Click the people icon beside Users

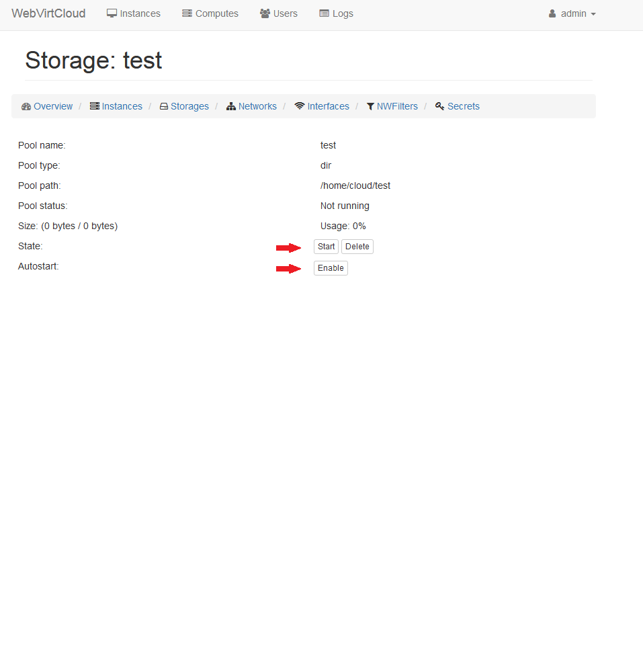tap(265, 13)
